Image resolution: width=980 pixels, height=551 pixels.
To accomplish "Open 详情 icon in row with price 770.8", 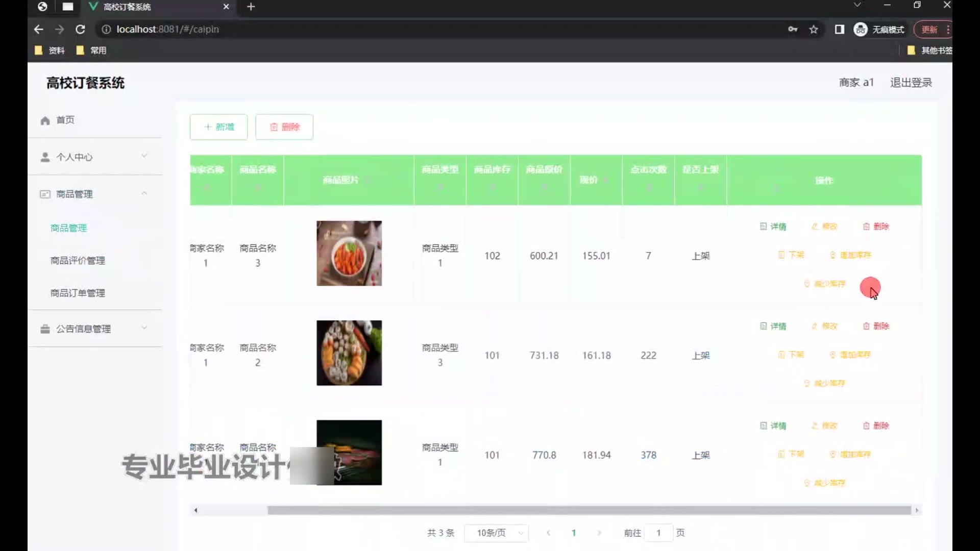I will (764, 425).
